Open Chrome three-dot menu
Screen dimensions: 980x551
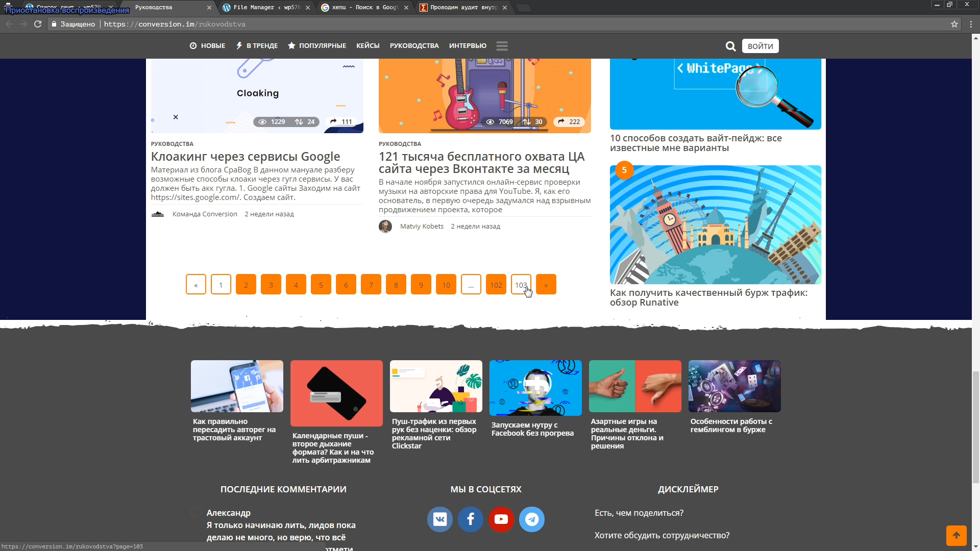tap(971, 24)
